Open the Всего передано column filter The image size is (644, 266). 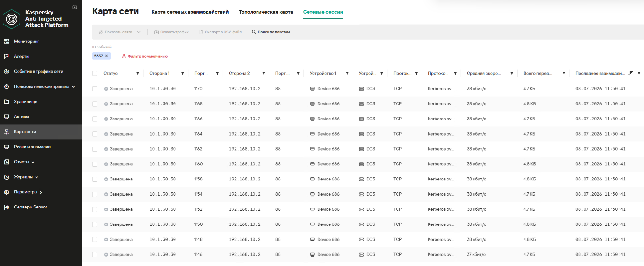pyautogui.click(x=564, y=74)
